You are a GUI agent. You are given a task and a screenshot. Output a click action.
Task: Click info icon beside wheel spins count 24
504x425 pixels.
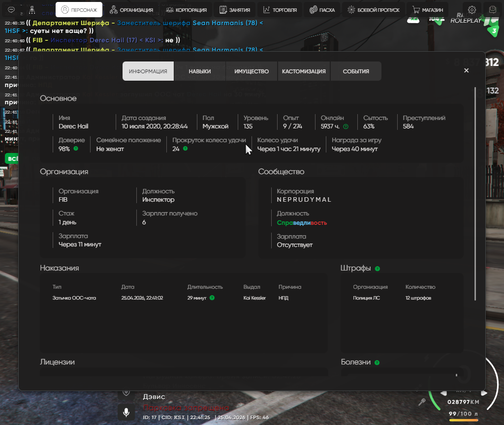click(x=185, y=149)
